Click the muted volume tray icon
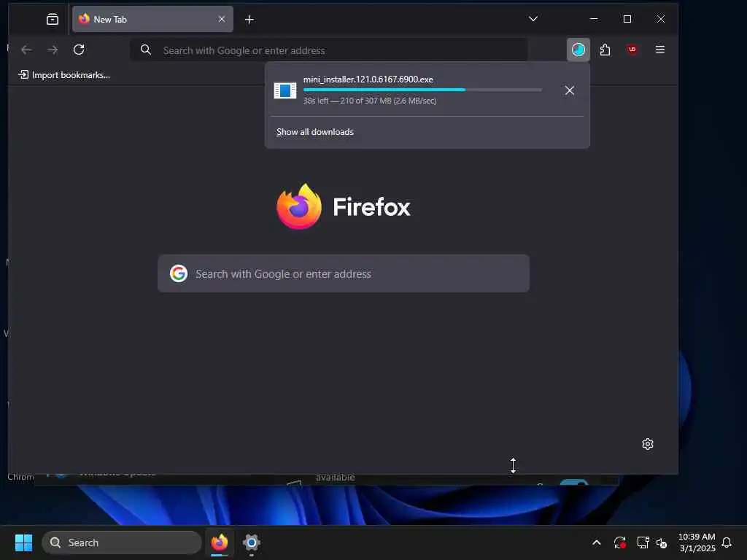Screen dimensions: 747x560 tap(662, 542)
